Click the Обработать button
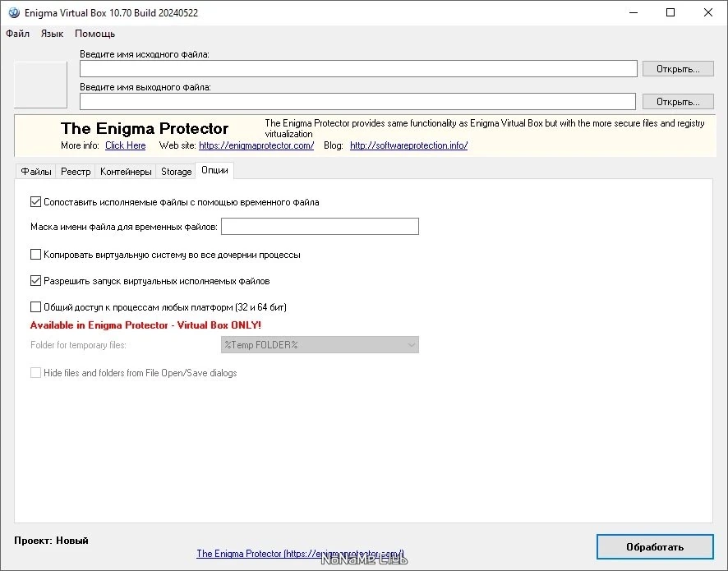 pyautogui.click(x=655, y=547)
